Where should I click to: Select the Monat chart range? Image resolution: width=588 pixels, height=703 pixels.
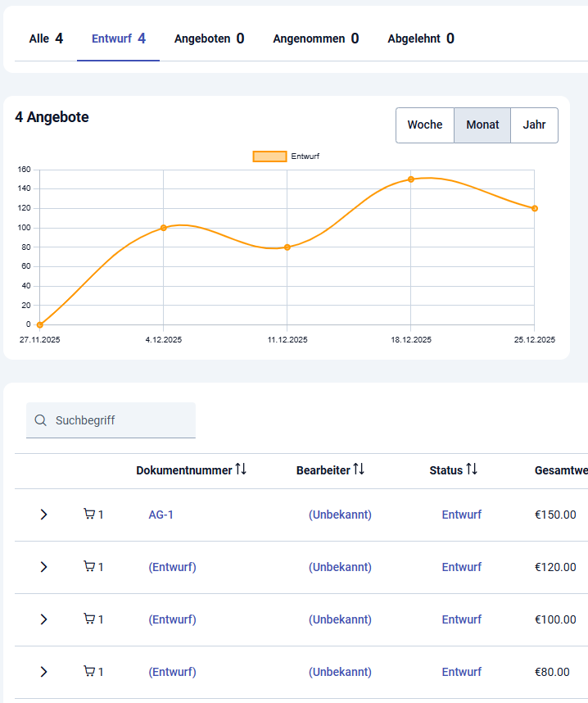[482, 125]
